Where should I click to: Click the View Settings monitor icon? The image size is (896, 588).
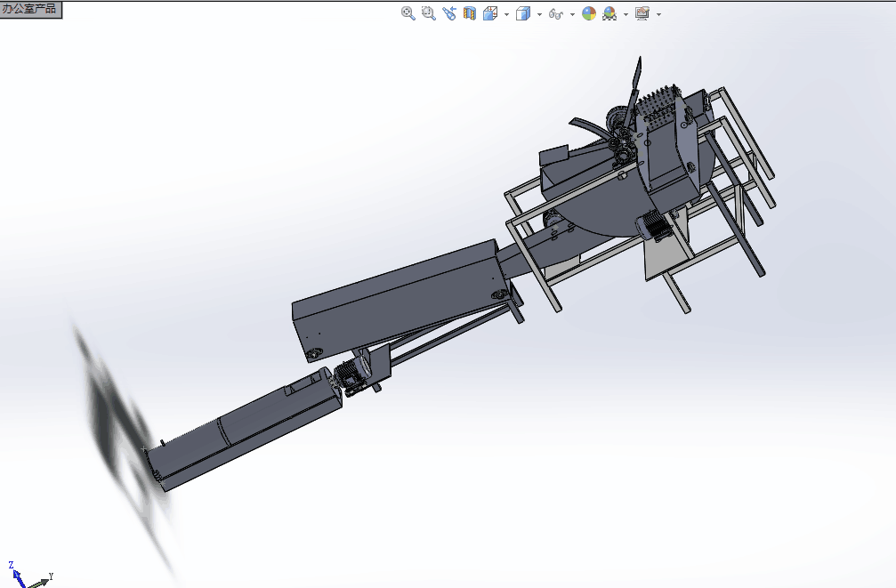click(x=642, y=13)
